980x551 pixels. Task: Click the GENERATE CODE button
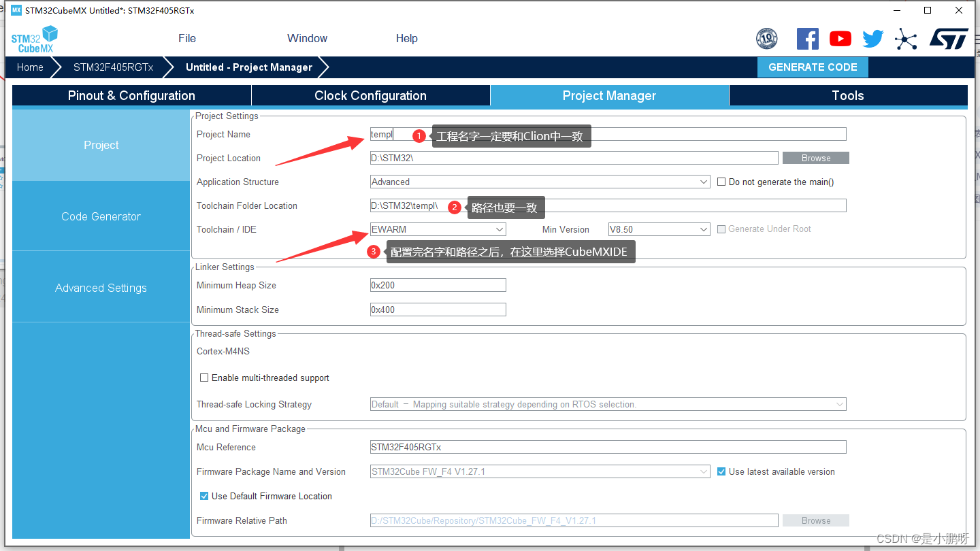pyautogui.click(x=813, y=67)
